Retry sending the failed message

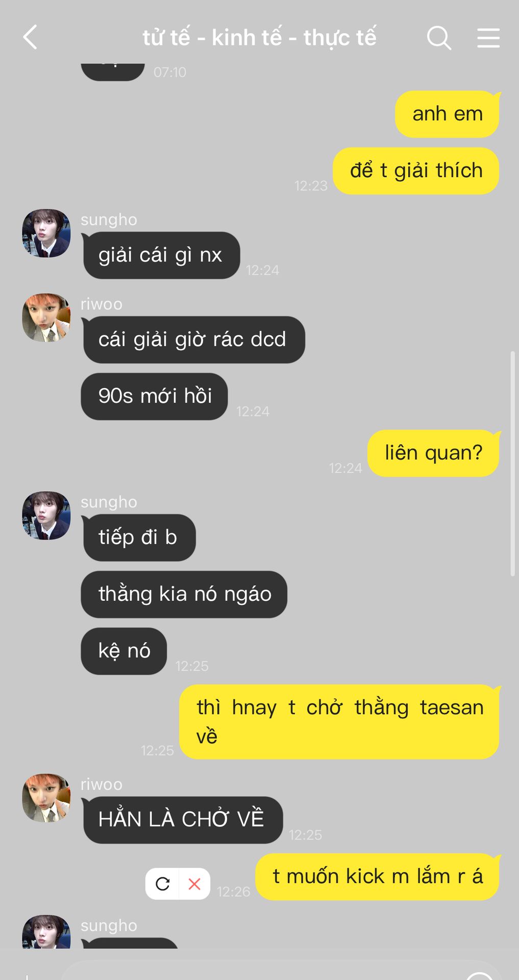(x=162, y=884)
